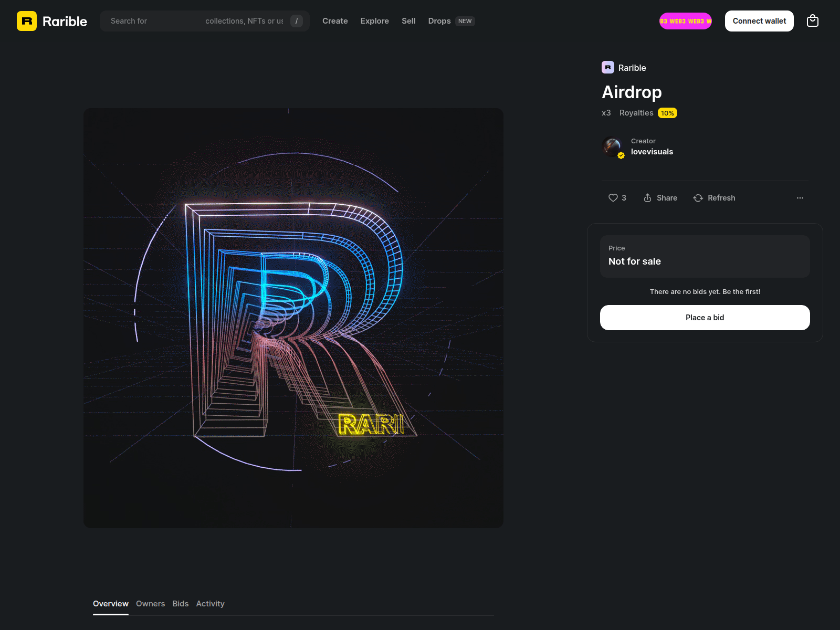The width and height of the screenshot is (840, 630).
Task: Show the Activity tab
Action: coord(210,604)
